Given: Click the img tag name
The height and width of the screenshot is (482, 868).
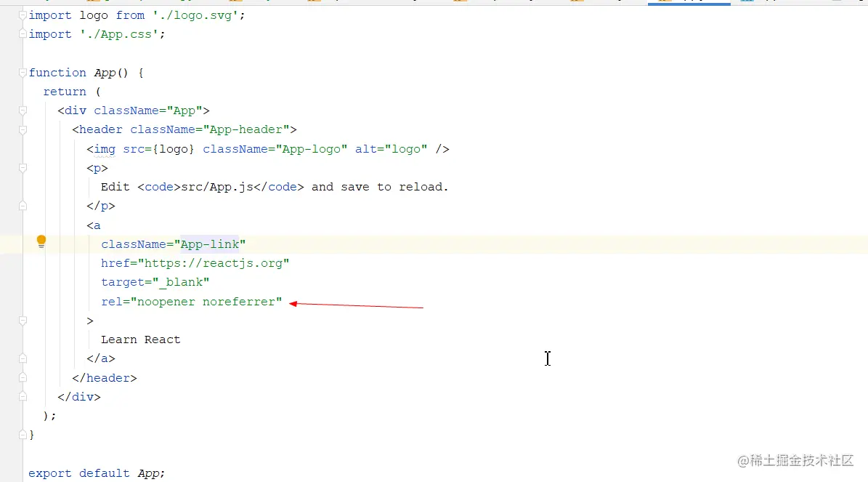Looking at the screenshot, I should click(105, 149).
